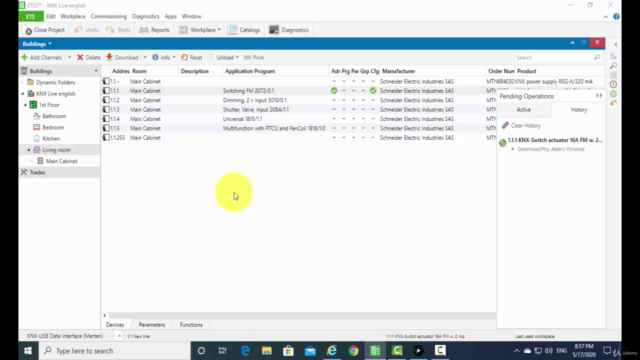Screen dimensions: 640x360
Task: Open Google Chrome from the taskbar
Action: coord(353,351)
